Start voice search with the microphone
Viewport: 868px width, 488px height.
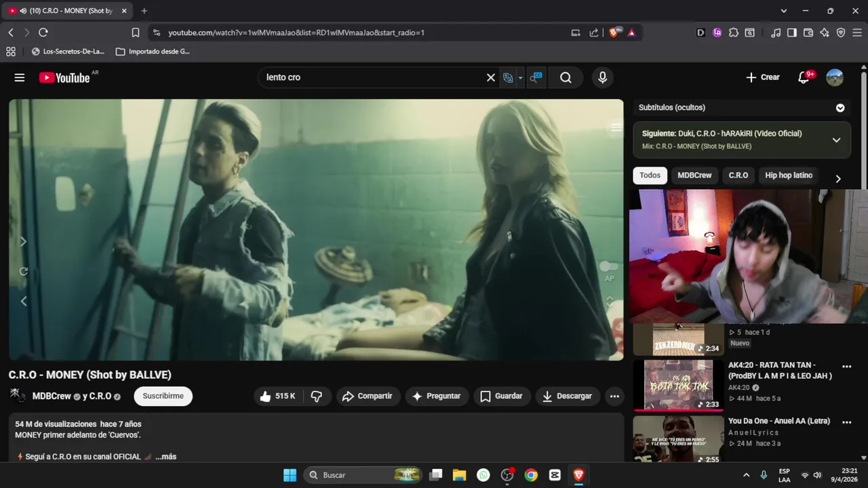pyautogui.click(x=602, y=77)
